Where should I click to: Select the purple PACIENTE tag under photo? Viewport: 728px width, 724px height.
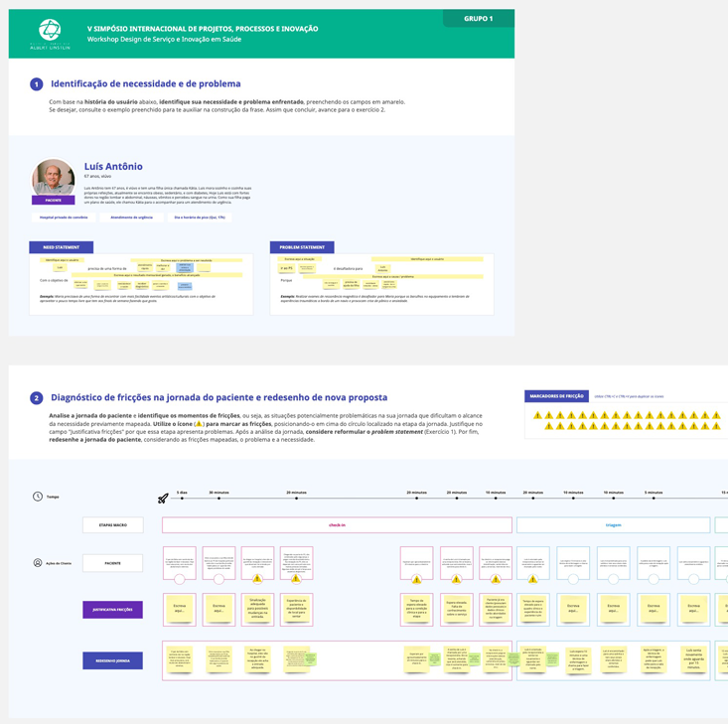53,200
